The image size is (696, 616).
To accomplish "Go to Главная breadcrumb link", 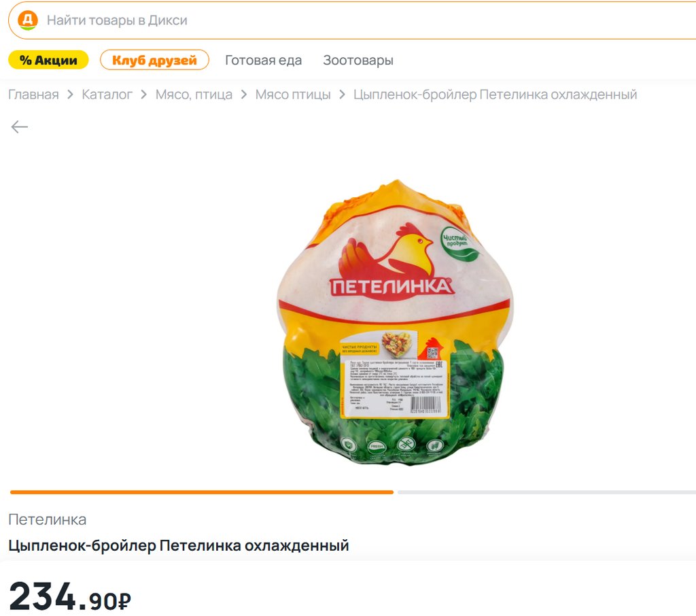I will [34, 95].
